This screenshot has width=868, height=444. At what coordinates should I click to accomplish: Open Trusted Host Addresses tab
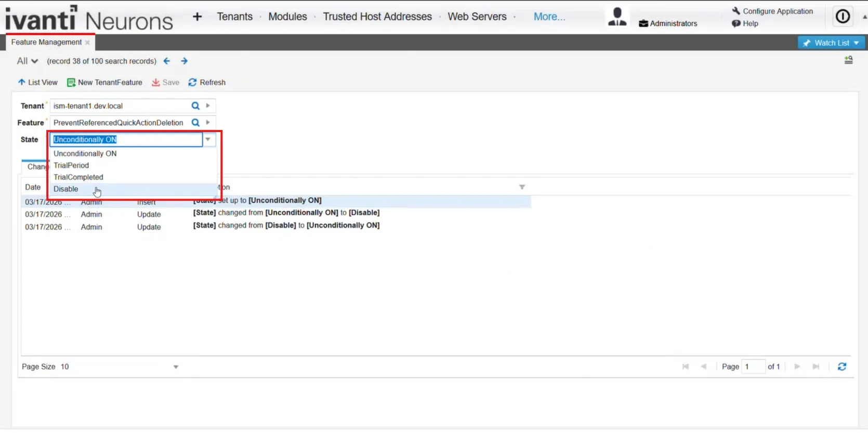coord(377,17)
